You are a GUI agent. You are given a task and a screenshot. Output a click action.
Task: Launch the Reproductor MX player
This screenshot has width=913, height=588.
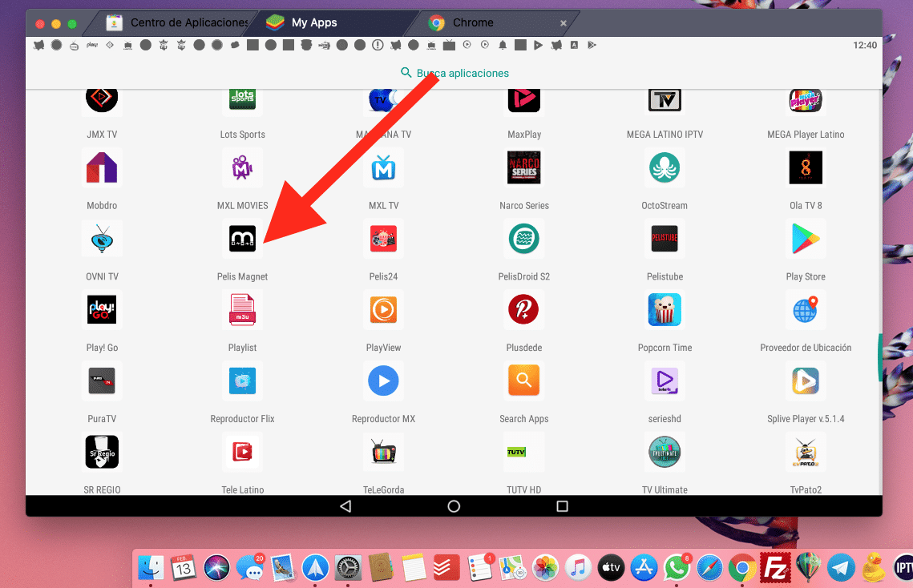tap(383, 381)
